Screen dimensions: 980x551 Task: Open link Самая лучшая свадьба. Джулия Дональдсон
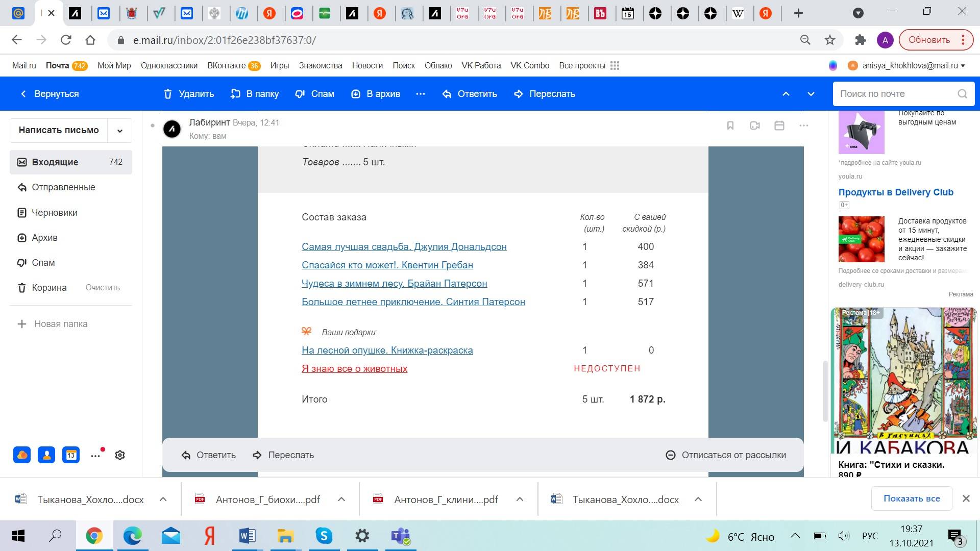pos(404,247)
